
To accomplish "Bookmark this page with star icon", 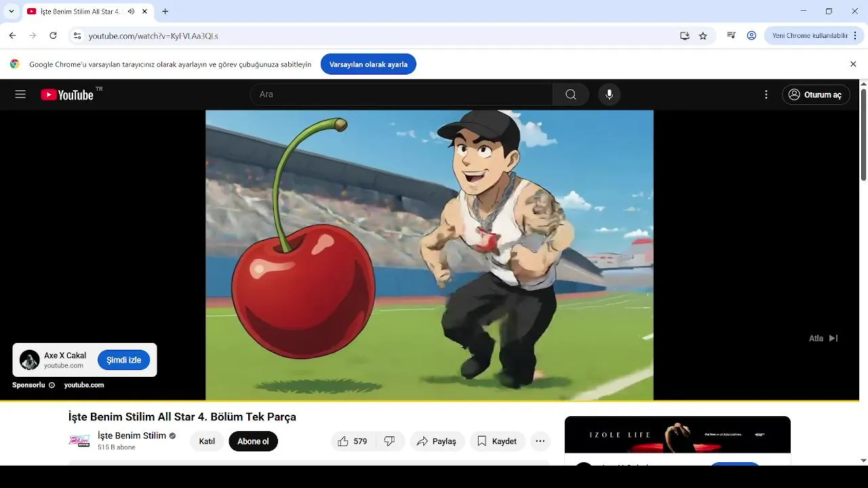I will 703,36.
